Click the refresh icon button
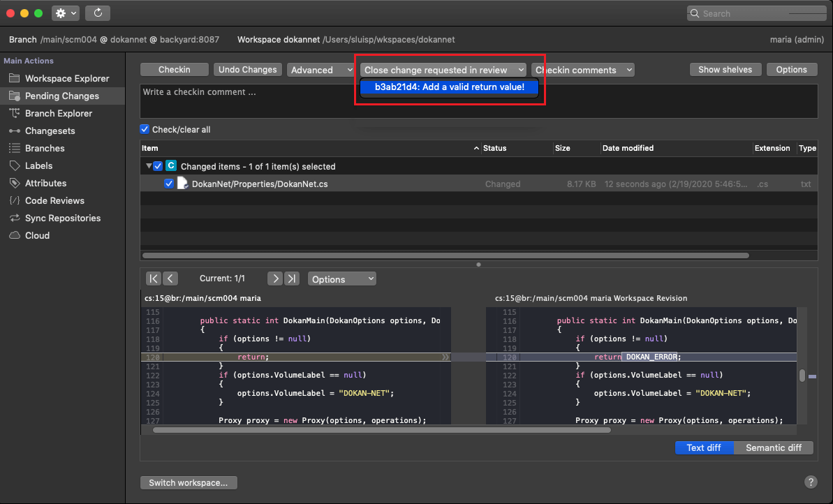Viewport: 833px width, 504px height. [x=98, y=13]
